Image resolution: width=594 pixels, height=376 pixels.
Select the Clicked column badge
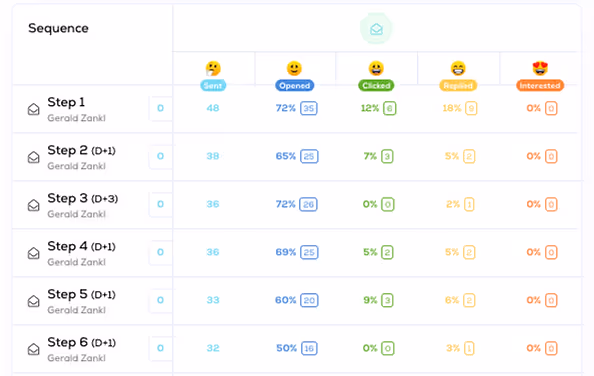[376, 86]
